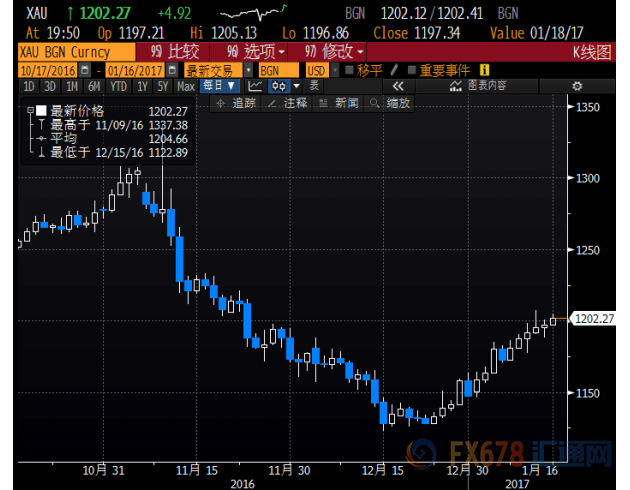Select the 6M time range button

coord(93,87)
